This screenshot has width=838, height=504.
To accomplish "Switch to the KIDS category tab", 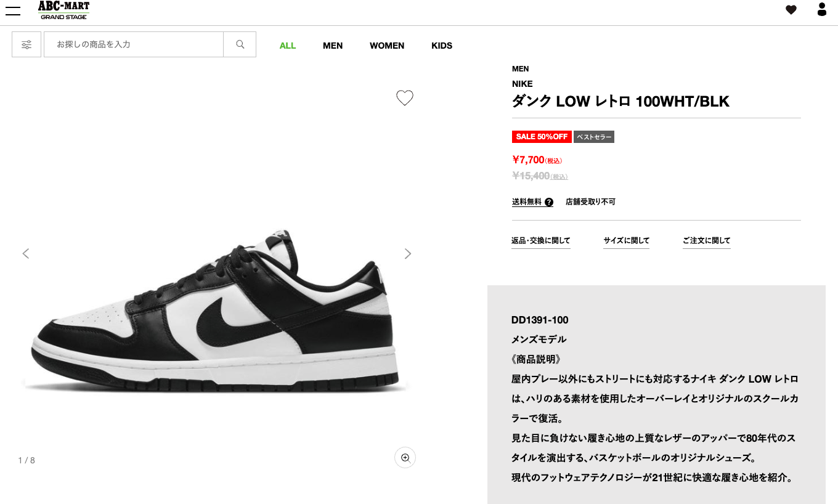I will [x=442, y=46].
